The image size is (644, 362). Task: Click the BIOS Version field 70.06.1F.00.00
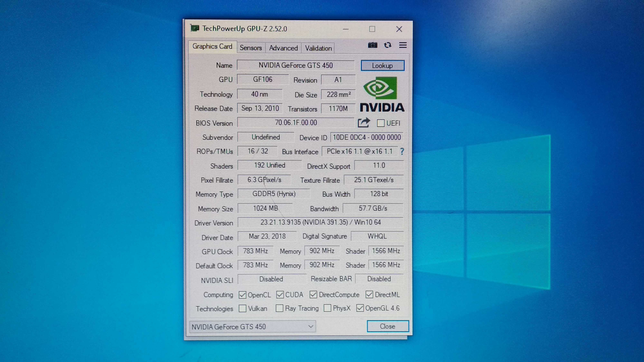[x=296, y=123]
